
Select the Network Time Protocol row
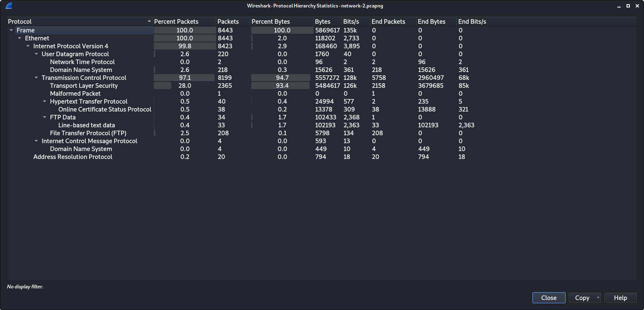tap(322, 62)
